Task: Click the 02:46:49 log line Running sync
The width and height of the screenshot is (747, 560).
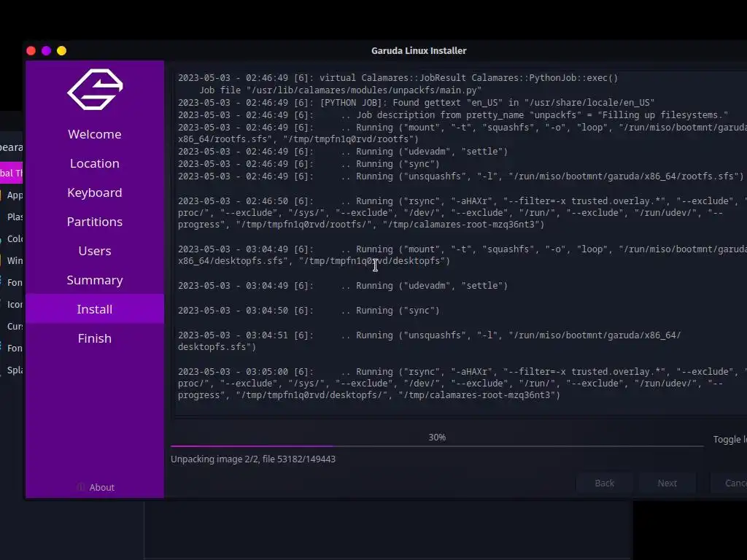Action: [x=309, y=164]
